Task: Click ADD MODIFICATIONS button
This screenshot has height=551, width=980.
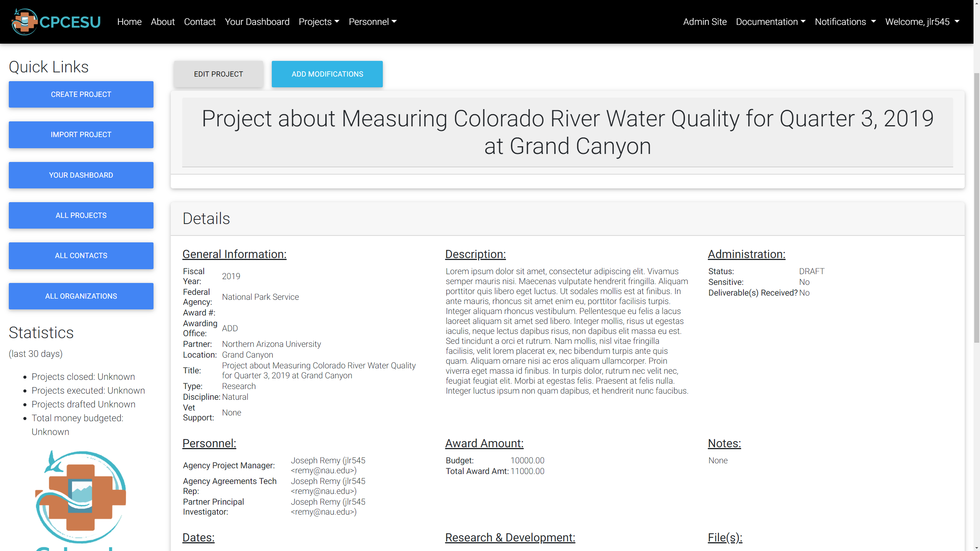Action: click(328, 74)
